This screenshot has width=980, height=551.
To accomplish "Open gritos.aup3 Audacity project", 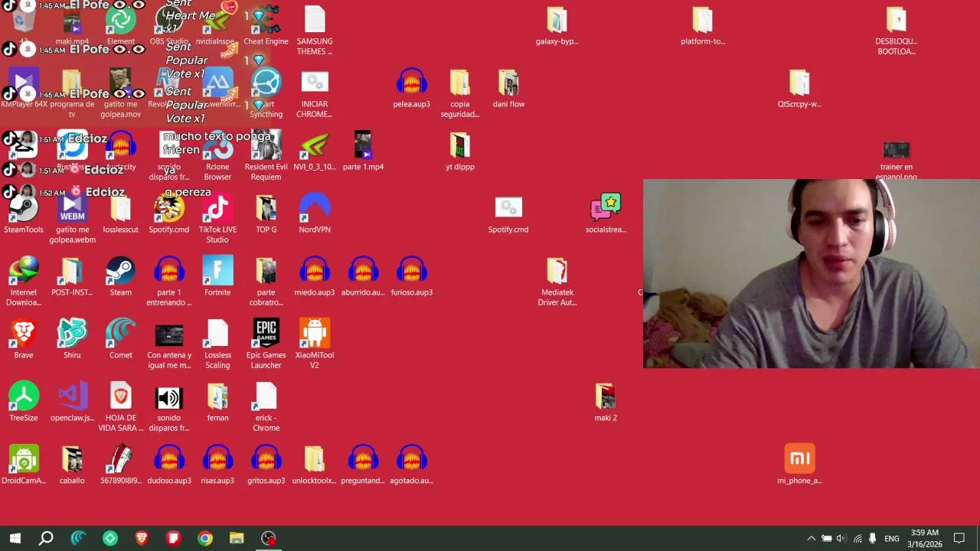I will click(266, 465).
